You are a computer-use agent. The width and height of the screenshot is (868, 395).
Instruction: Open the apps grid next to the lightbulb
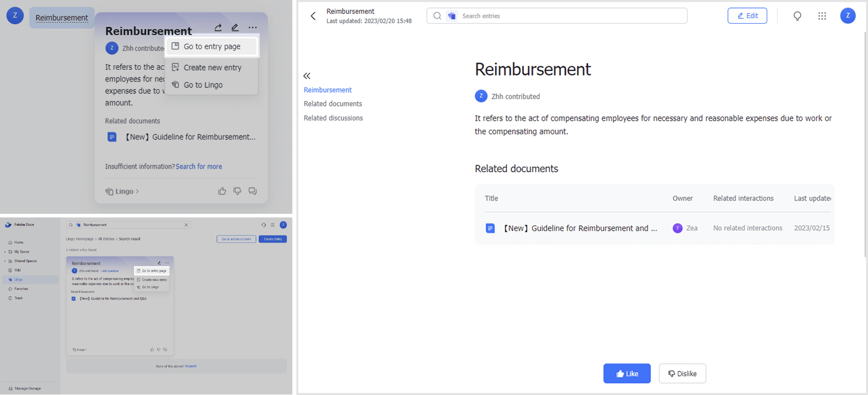[822, 16]
